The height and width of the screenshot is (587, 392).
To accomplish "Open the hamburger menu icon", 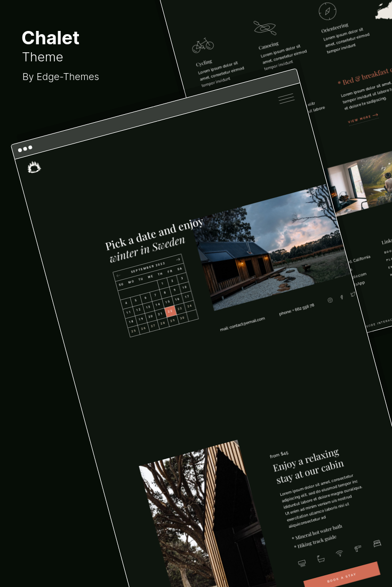I will pos(286,99).
